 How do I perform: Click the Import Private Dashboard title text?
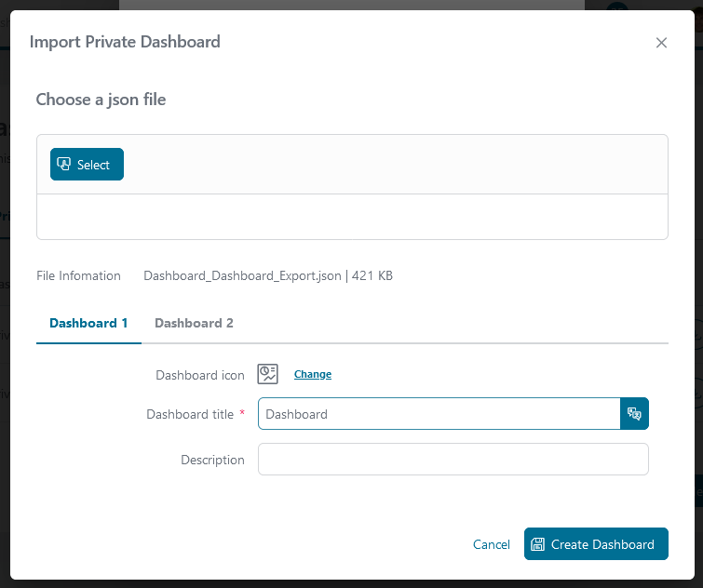(125, 42)
